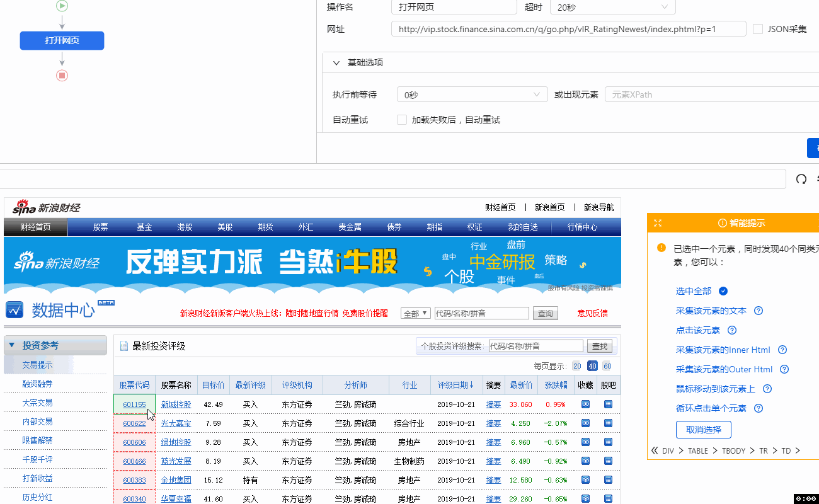Click the TBODY breadcrumb item
819x504 pixels.
tap(733, 450)
